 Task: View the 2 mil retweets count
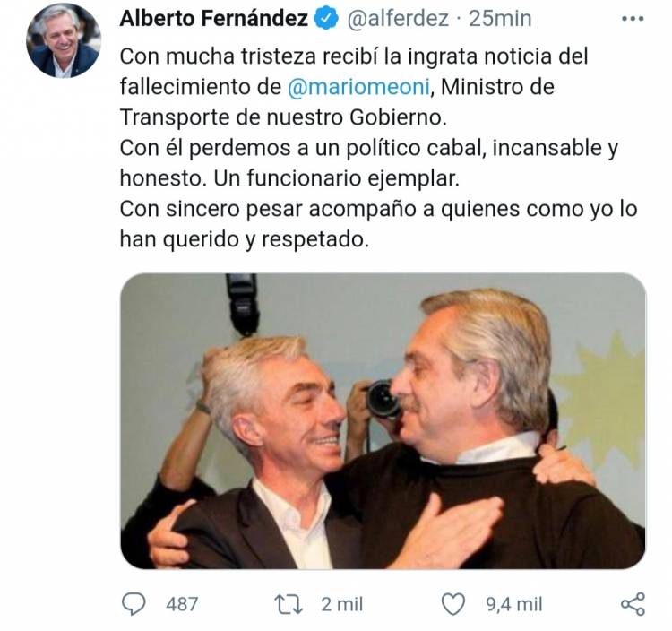tap(342, 604)
